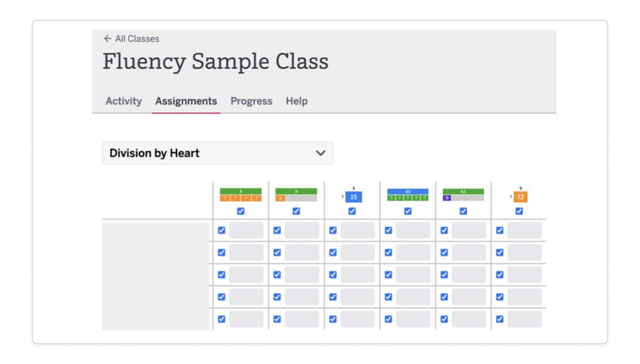Viewport: 640px width, 364px height.
Task: Open the bar-model problem showing 40 over sevens
Action: pyautogui.click(x=407, y=194)
